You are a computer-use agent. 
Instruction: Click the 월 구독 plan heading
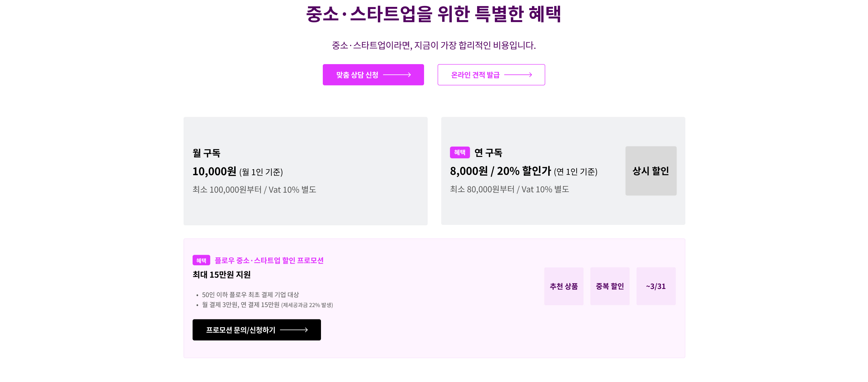[x=206, y=153]
